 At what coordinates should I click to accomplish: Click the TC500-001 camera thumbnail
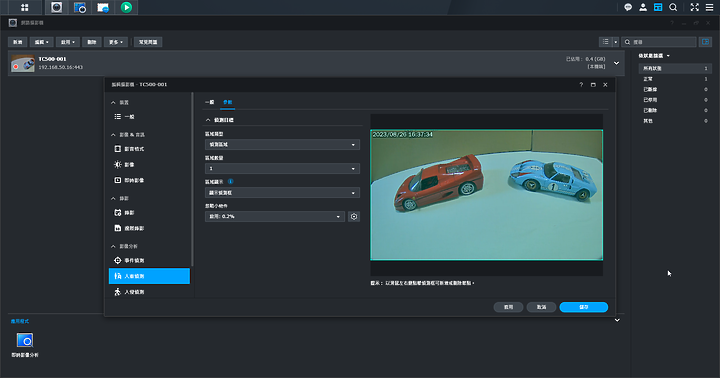click(23, 63)
